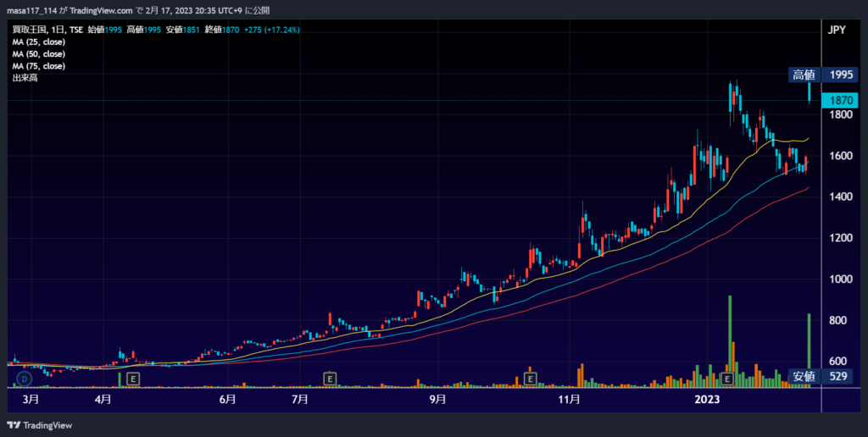Click the TradingView logo at the bottom
This screenshot has width=868, height=437.
tap(39, 425)
